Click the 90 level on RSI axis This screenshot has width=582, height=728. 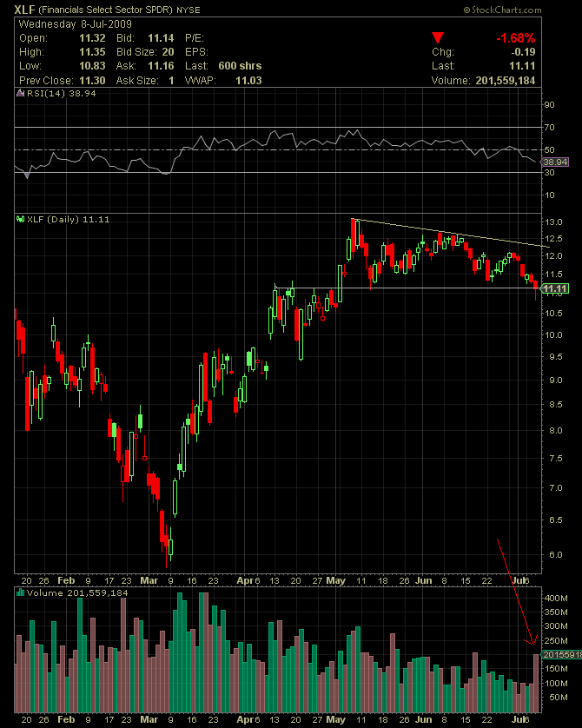(x=550, y=105)
